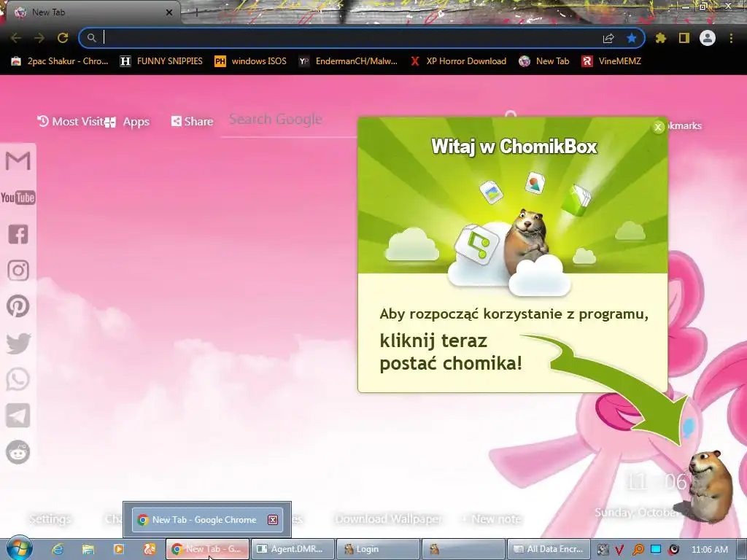This screenshot has height=560, width=747.
Task: Switch to the Login taskbar window
Action: (378, 549)
